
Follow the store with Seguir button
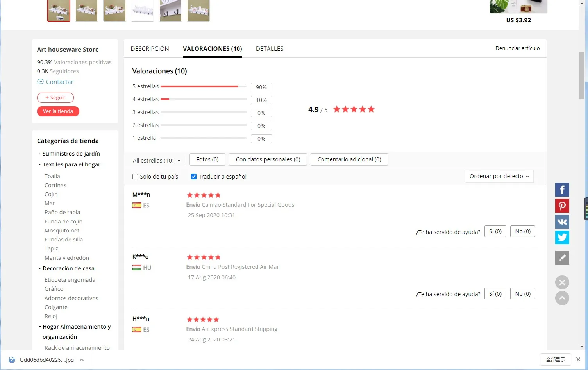coord(55,98)
